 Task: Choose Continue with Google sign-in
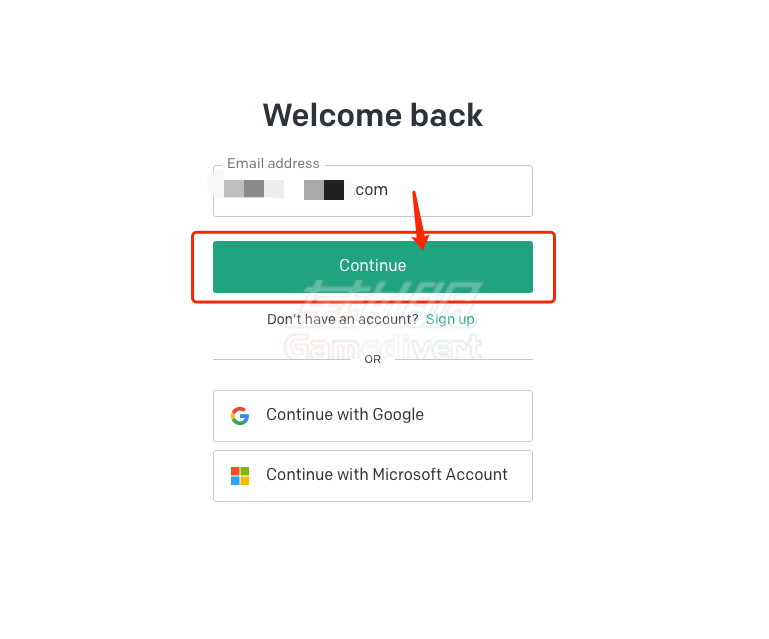point(373,416)
